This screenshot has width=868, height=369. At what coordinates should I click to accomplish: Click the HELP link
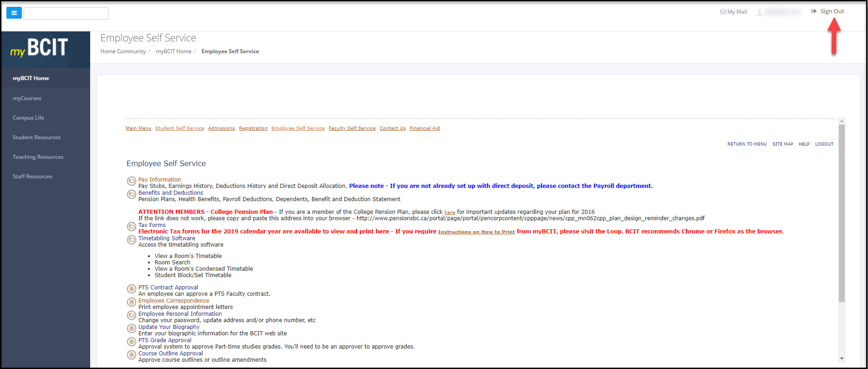coord(804,144)
